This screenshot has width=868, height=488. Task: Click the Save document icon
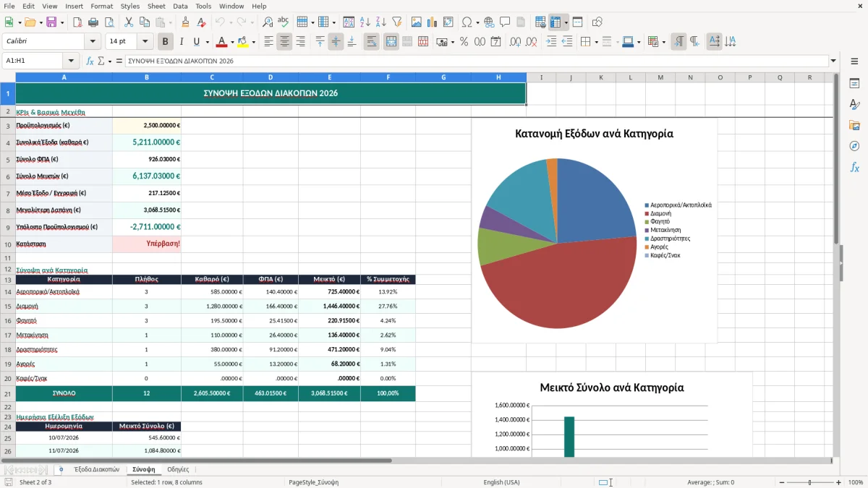pyautogui.click(x=51, y=22)
